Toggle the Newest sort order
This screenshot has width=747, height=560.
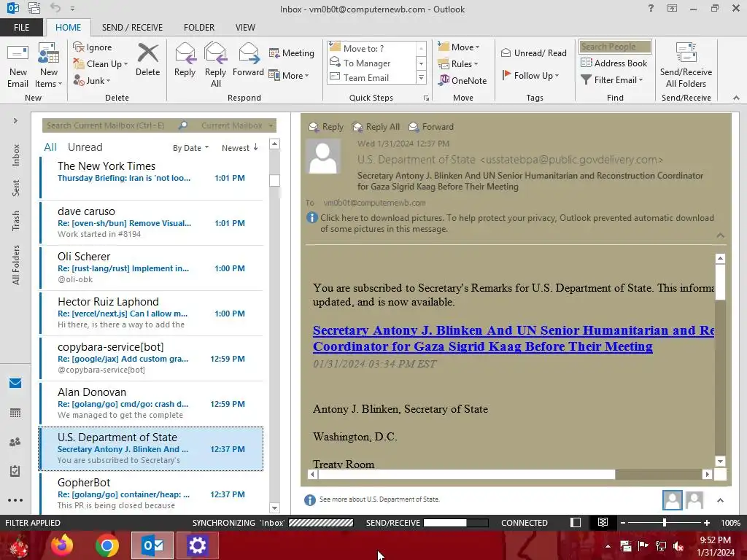[239, 147]
